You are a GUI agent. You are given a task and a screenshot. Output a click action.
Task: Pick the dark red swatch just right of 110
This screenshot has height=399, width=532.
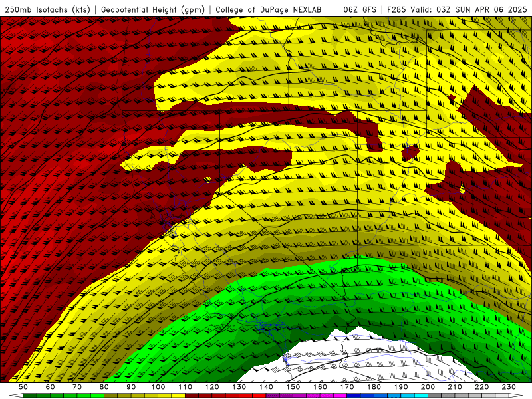pyautogui.click(x=192, y=395)
